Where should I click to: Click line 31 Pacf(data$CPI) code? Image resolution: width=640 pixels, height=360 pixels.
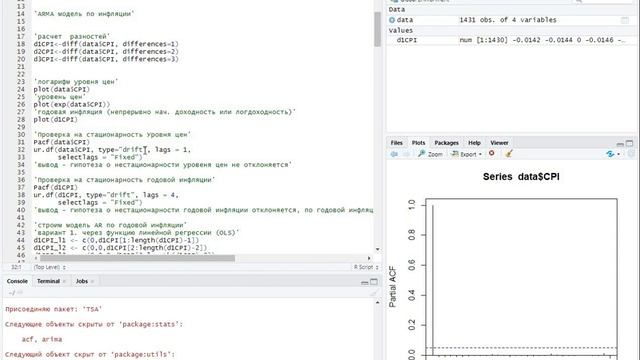(62, 142)
